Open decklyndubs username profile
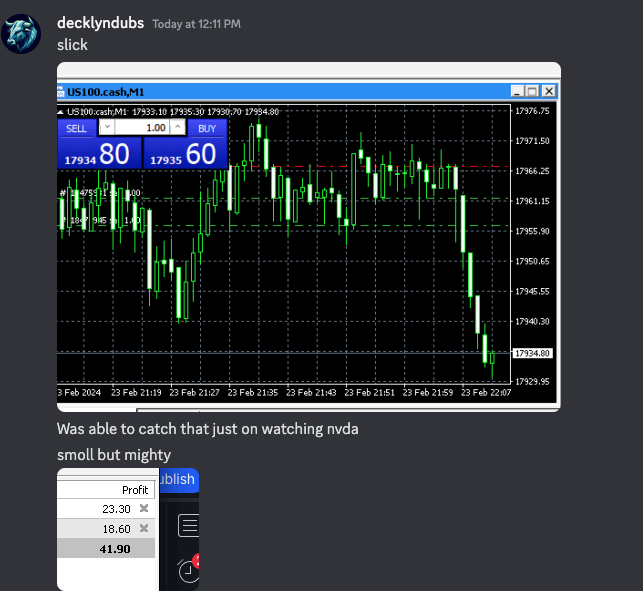The width and height of the screenshot is (643, 591). point(100,23)
